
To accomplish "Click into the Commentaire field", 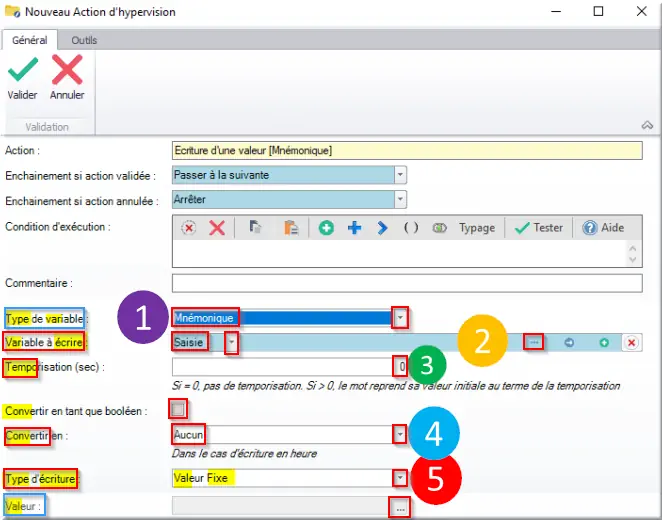I will (407, 283).
